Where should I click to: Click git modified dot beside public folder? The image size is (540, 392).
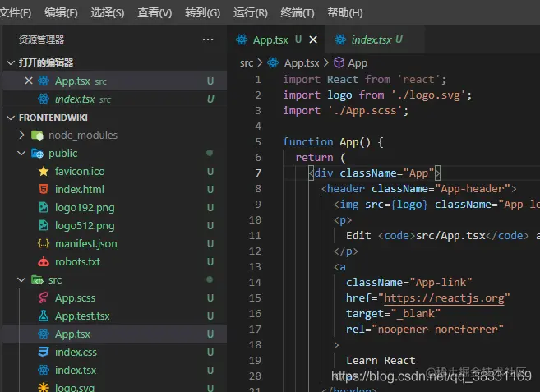(210, 153)
